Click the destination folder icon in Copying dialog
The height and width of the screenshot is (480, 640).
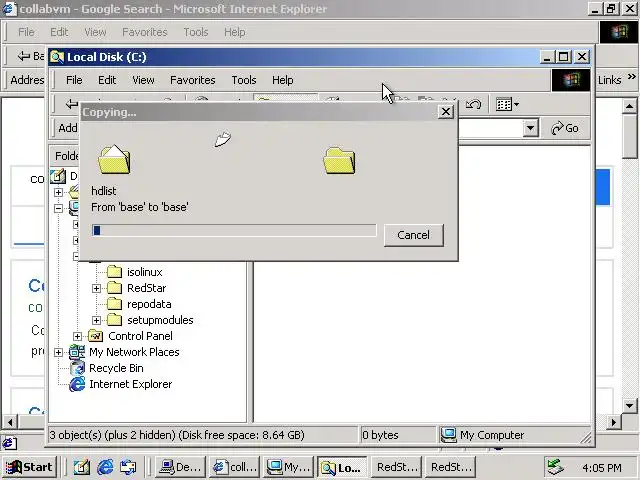coord(339,161)
